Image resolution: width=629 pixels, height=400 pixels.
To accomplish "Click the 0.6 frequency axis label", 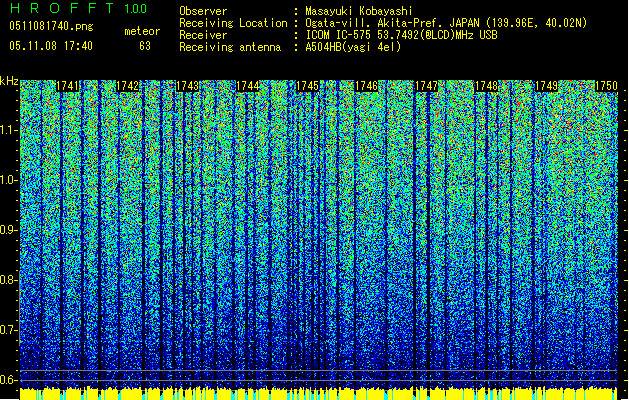I will coord(9,380).
